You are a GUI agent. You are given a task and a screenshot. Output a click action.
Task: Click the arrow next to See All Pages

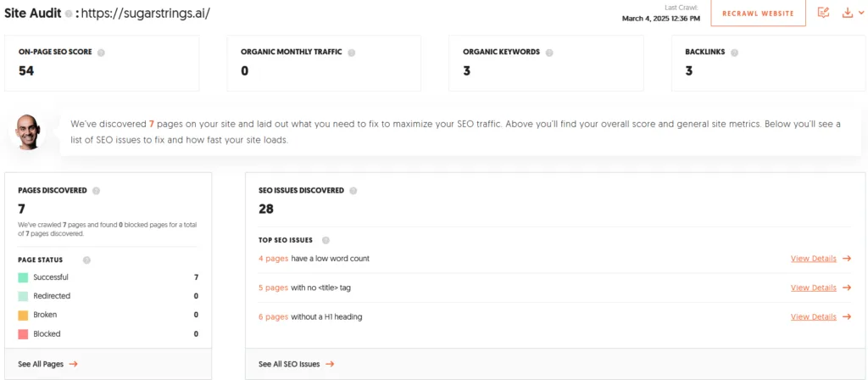tap(73, 364)
